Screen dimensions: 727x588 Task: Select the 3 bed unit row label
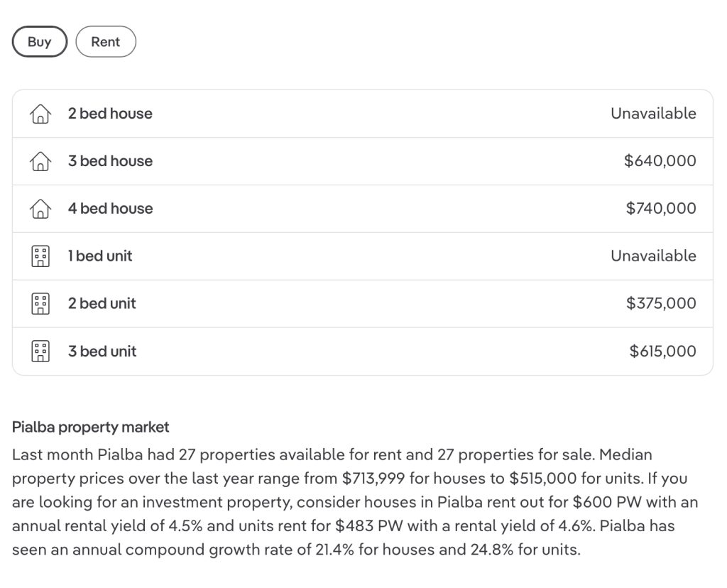[x=102, y=351]
